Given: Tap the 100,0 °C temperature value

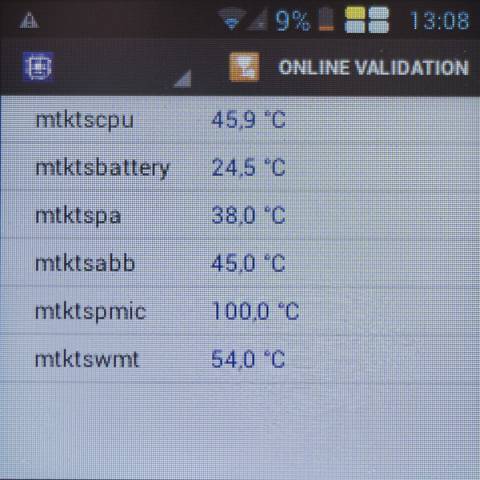Looking at the screenshot, I should [x=255, y=311].
